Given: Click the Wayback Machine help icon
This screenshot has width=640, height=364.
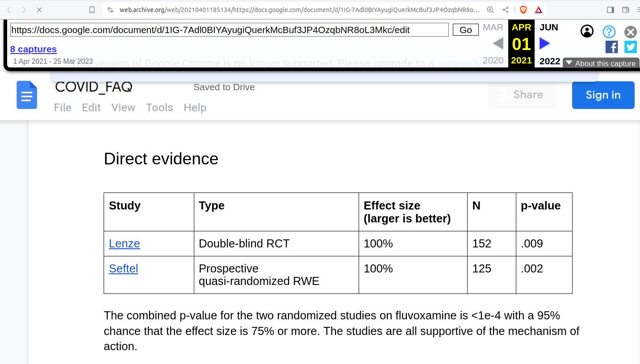Looking at the screenshot, I should point(609,32).
